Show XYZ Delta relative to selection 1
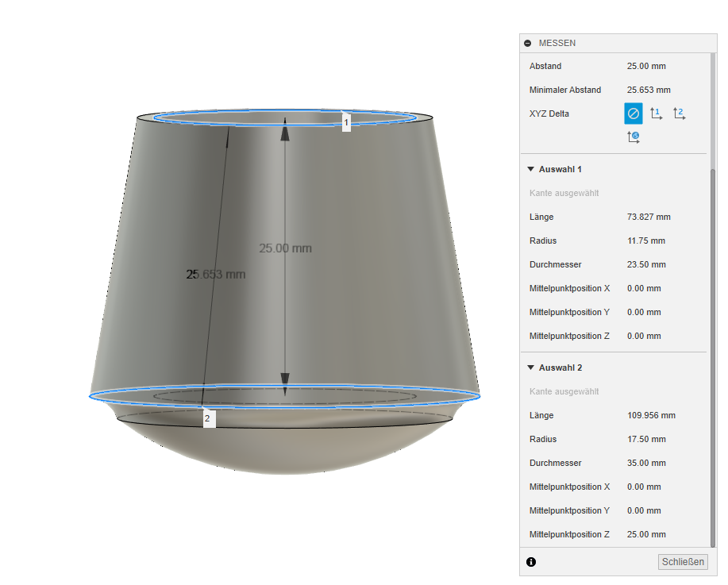The image size is (728, 585). (x=656, y=114)
